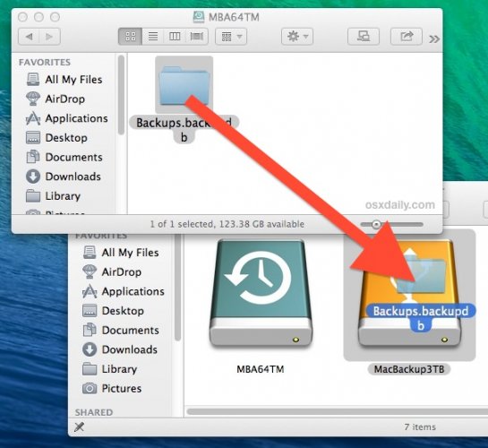This screenshot has height=448, width=488.
Task: Switch to icon view in the toolbar
Action: pos(131,37)
